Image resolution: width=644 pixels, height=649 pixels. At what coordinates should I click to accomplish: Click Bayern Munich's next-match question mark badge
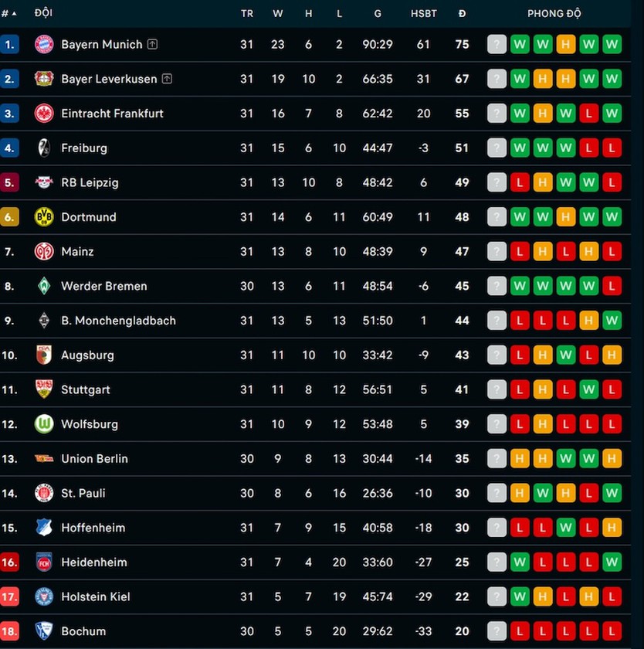497,44
